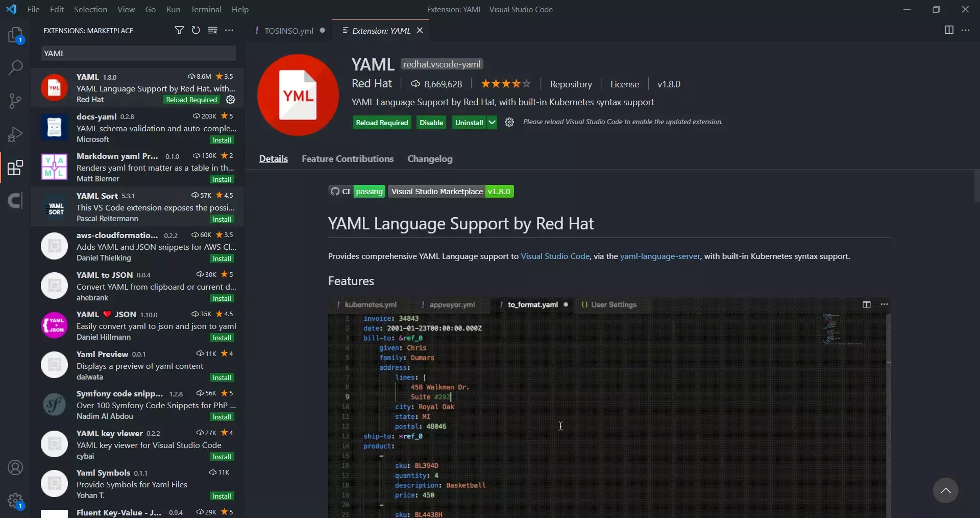Open the Edit menu

57,9
